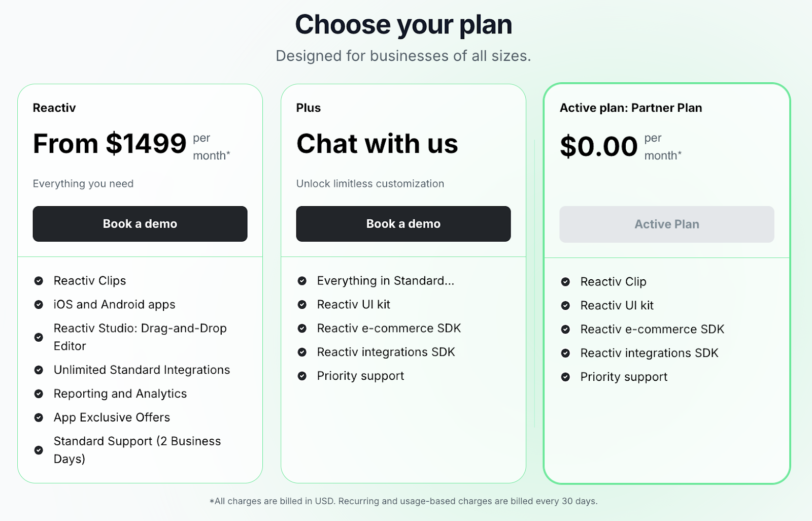Screen dimensions: 812x521
Task: Select the Plus plan title
Action: click(x=309, y=108)
